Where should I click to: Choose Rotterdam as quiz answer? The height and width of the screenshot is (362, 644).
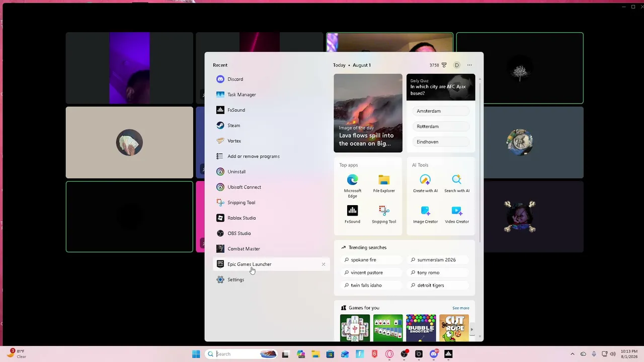click(441, 126)
